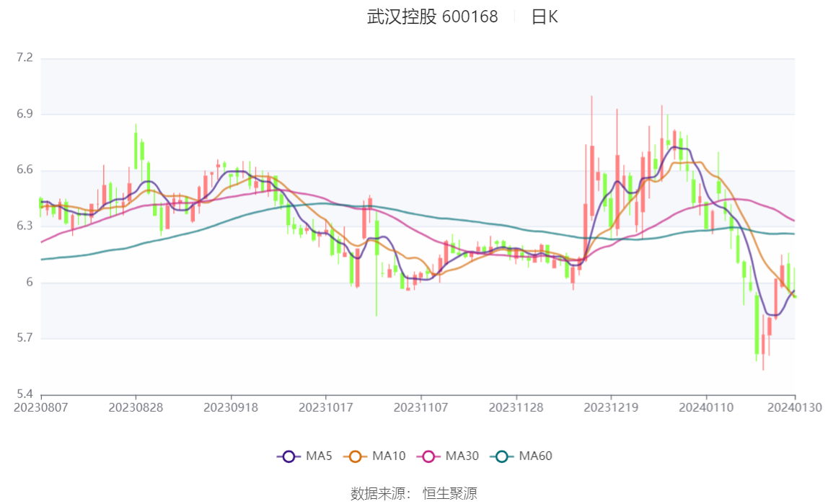Click the 5.4 price axis label
828x504 pixels.
coord(25,394)
